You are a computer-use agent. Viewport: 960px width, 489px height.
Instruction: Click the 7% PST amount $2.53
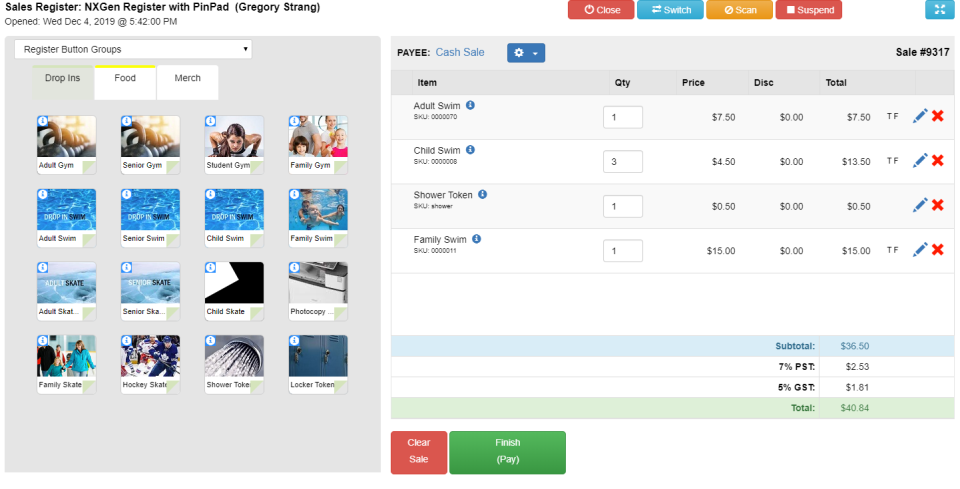857,367
